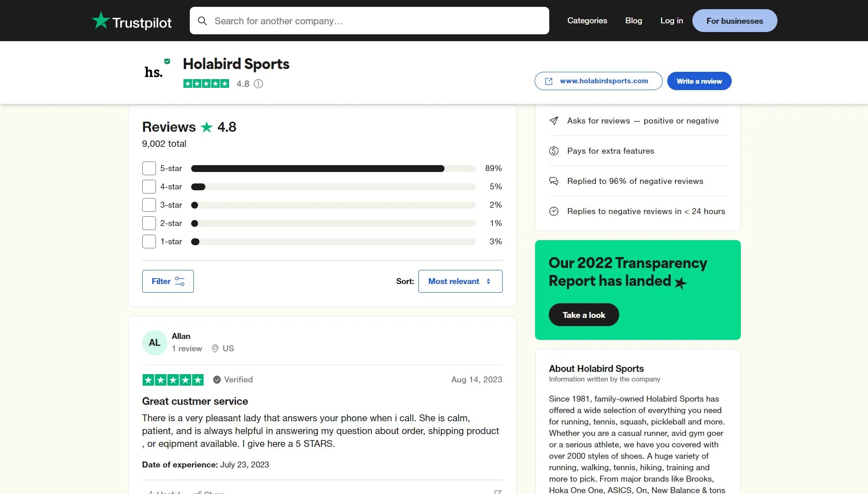
Task: Click the Allan reviewer avatar
Action: pyautogui.click(x=155, y=343)
